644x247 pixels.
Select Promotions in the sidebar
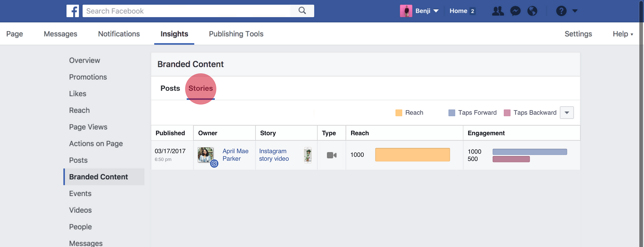click(88, 77)
